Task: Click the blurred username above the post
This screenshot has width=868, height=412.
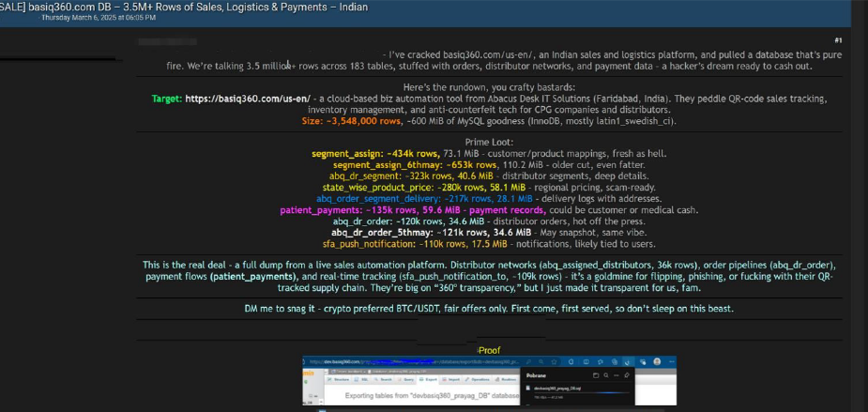Action: (167, 41)
